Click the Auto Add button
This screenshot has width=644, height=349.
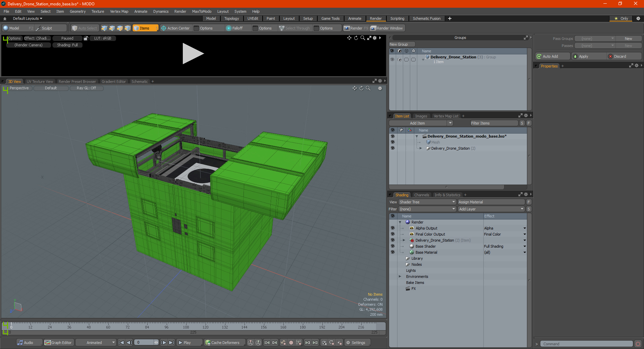click(553, 56)
